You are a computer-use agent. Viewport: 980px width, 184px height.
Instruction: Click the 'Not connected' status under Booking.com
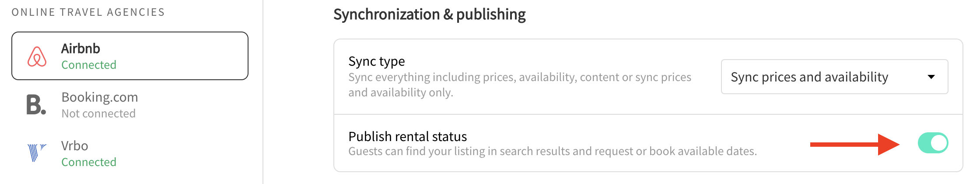point(98,113)
